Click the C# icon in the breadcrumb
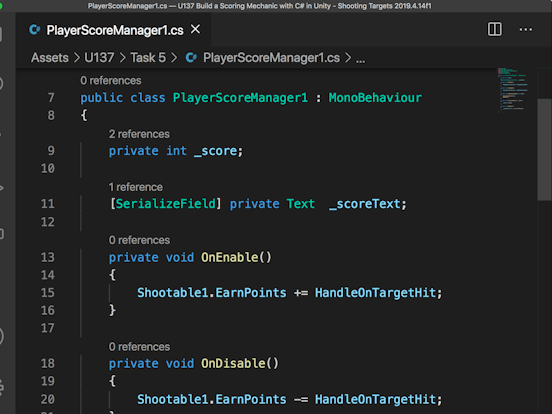The height and width of the screenshot is (414, 552). pos(191,58)
